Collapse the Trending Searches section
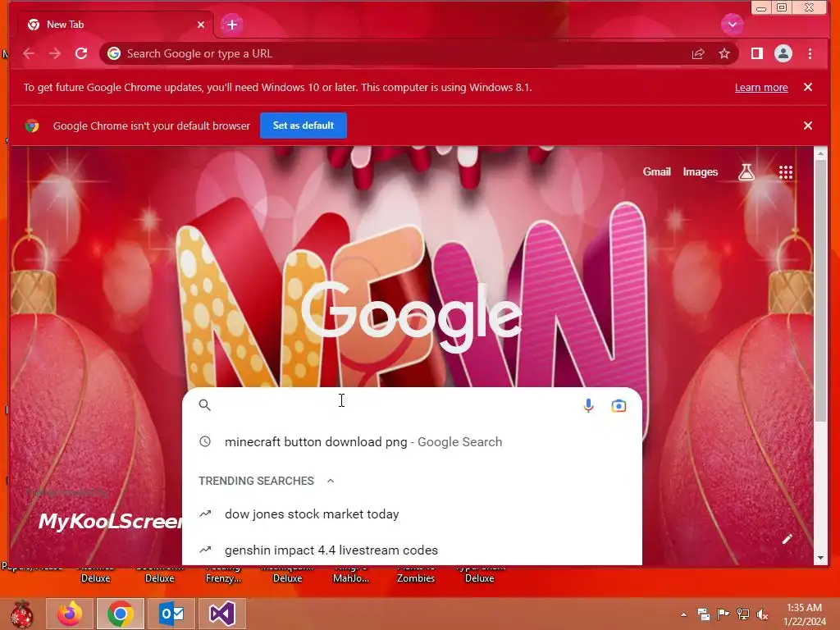840x630 pixels. (x=331, y=481)
